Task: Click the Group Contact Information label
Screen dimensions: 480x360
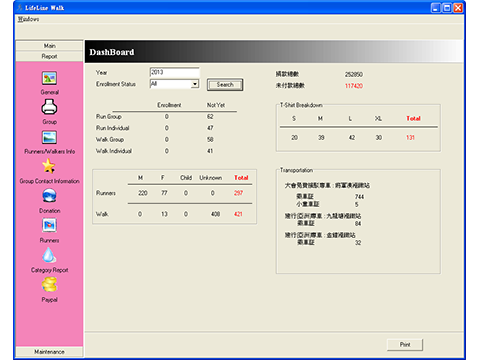Action: 49,181
